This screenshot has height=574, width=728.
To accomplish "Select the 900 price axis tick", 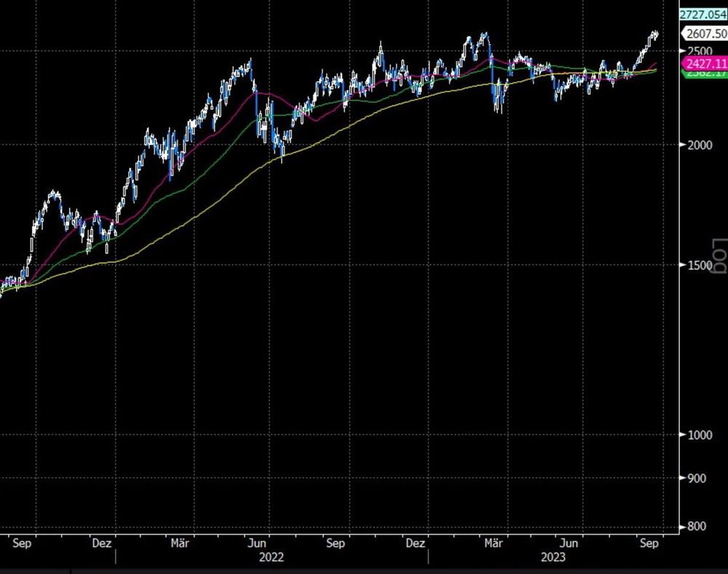I will click(x=695, y=479).
